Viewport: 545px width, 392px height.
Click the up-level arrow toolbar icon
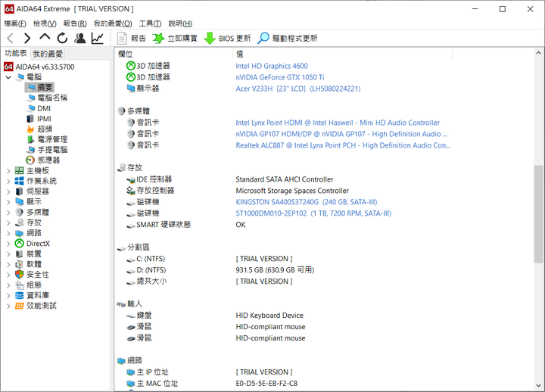(45, 38)
